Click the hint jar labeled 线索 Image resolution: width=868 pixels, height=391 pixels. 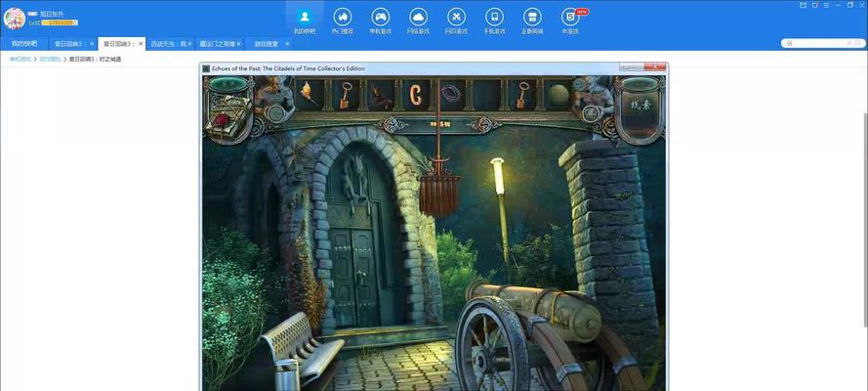click(641, 110)
